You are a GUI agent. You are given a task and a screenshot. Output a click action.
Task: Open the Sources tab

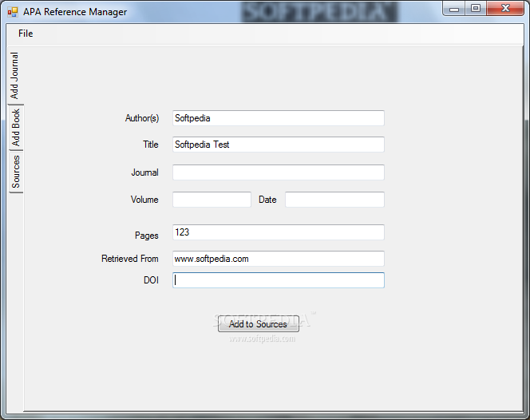15,172
